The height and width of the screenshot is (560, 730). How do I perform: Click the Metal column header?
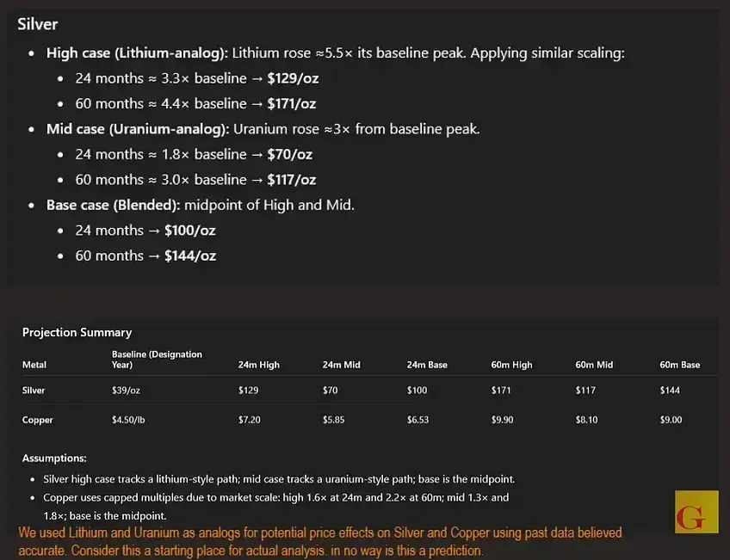point(34,365)
